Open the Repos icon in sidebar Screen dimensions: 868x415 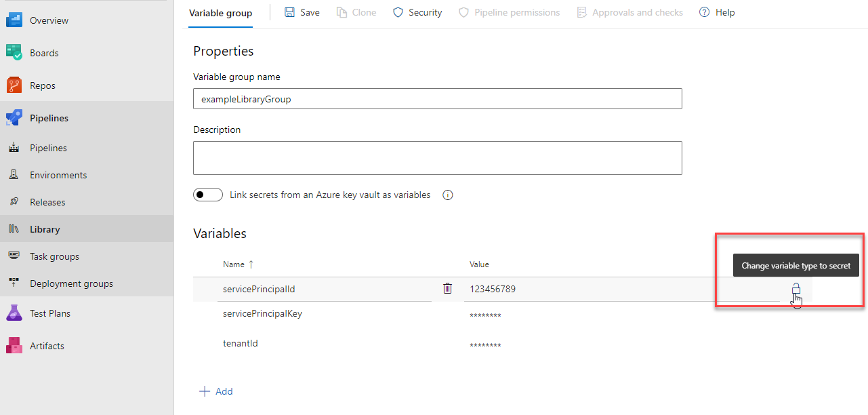point(14,85)
